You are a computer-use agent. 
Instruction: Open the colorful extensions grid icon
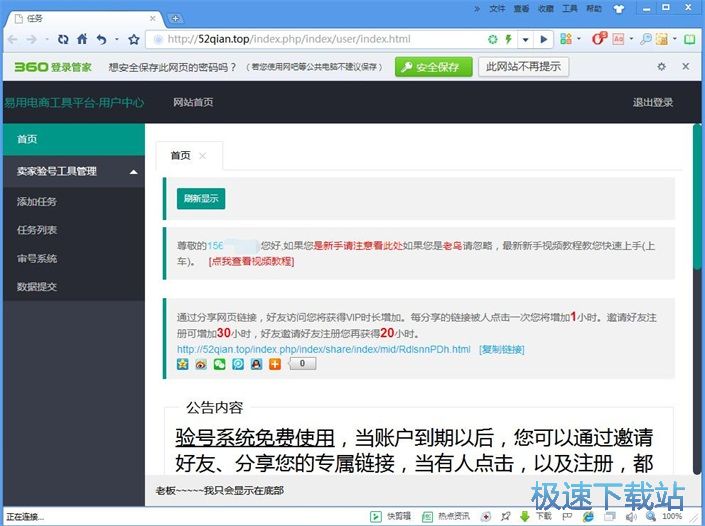[566, 39]
